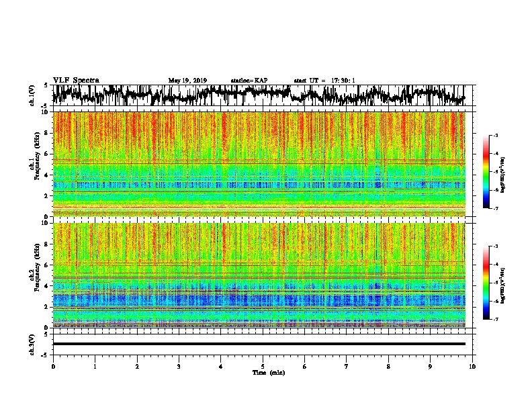
Task: Select the "May 19, 2019" date label
Action: tap(187, 81)
